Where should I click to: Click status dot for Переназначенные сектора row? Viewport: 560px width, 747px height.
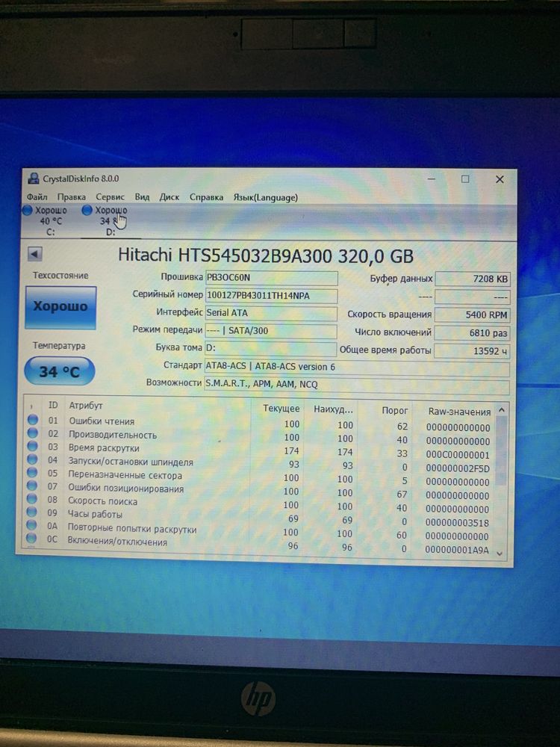[x=32, y=472]
